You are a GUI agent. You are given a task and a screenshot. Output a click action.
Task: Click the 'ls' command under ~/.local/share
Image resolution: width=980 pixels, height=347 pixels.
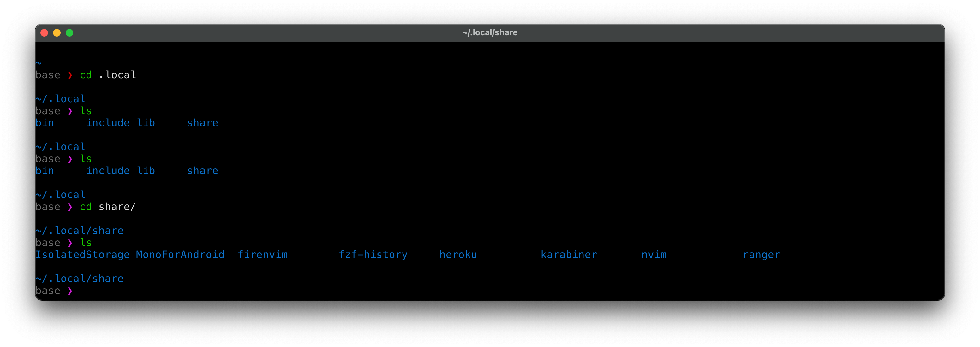(86, 243)
